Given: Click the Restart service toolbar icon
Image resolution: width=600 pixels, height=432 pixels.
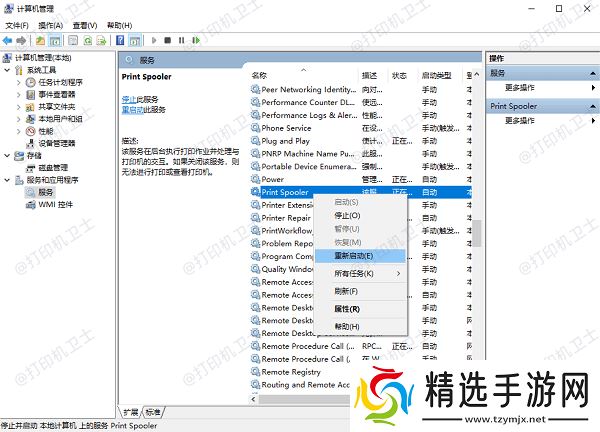Looking at the screenshot, I should [x=196, y=41].
